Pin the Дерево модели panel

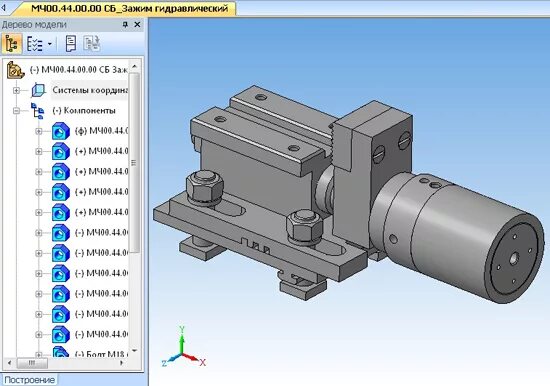click(x=125, y=25)
